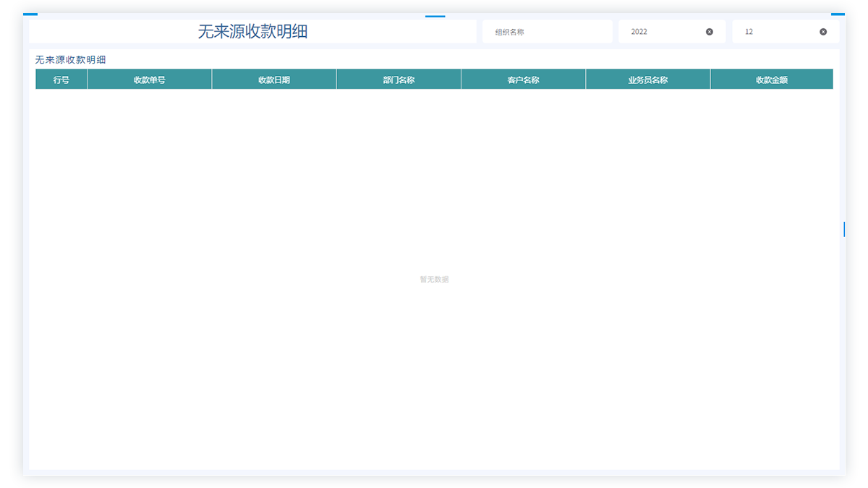
Task: Click the blue marker at top center
Action: (435, 15)
